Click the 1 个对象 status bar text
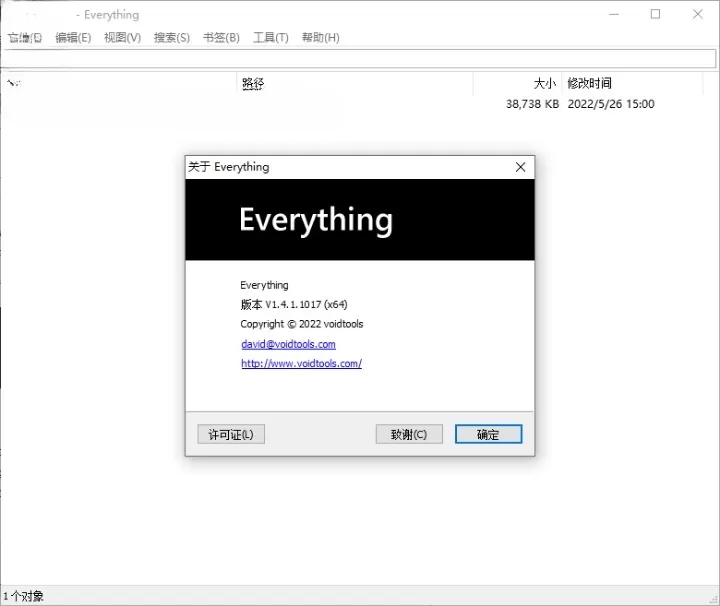Viewport: 720px width, 606px height. (23, 596)
